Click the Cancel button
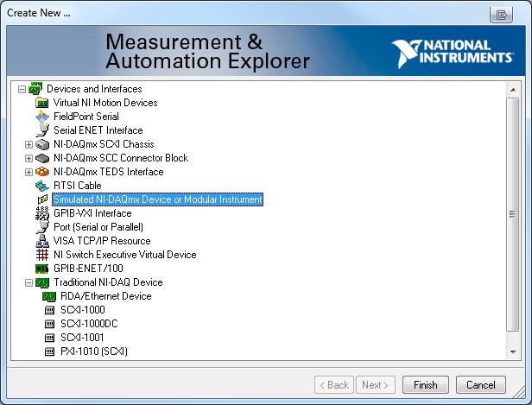Image resolution: width=532 pixels, height=405 pixels. [481, 385]
